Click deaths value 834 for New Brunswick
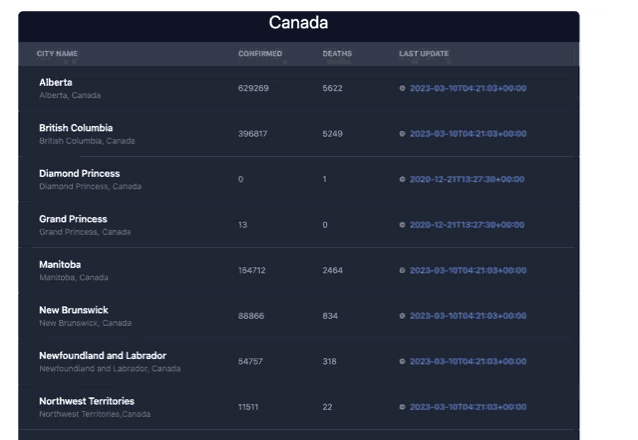This screenshot has height=440, width=638. click(330, 316)
